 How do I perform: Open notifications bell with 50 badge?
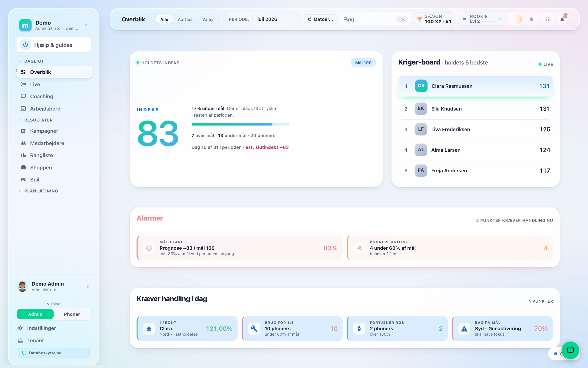tap(562, 19)
